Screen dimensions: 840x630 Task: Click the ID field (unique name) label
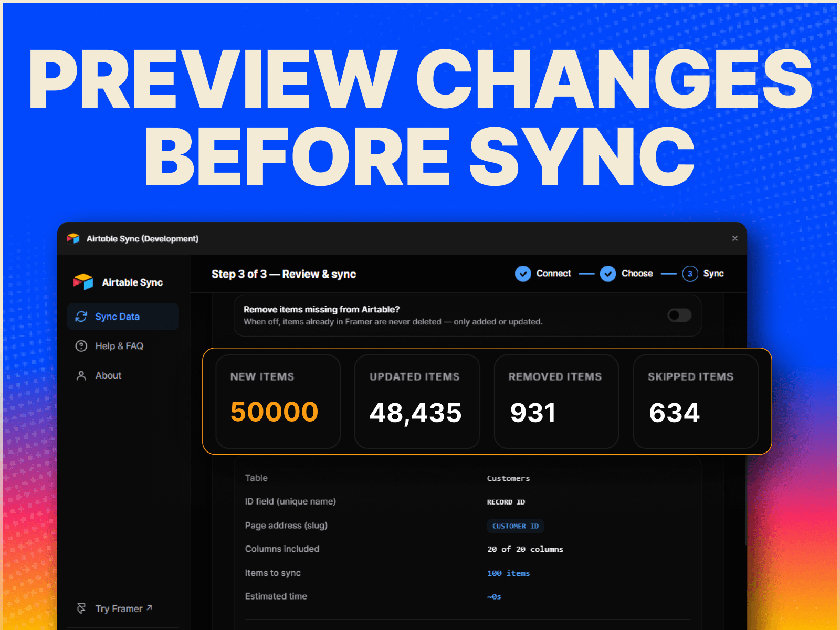(x=290, y=501)
